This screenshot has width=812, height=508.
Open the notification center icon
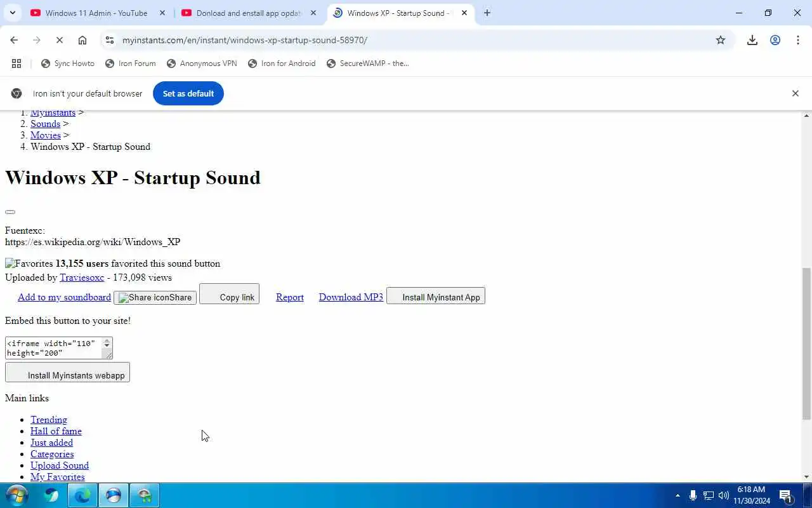pyautogui.click(x=786, y=495)
